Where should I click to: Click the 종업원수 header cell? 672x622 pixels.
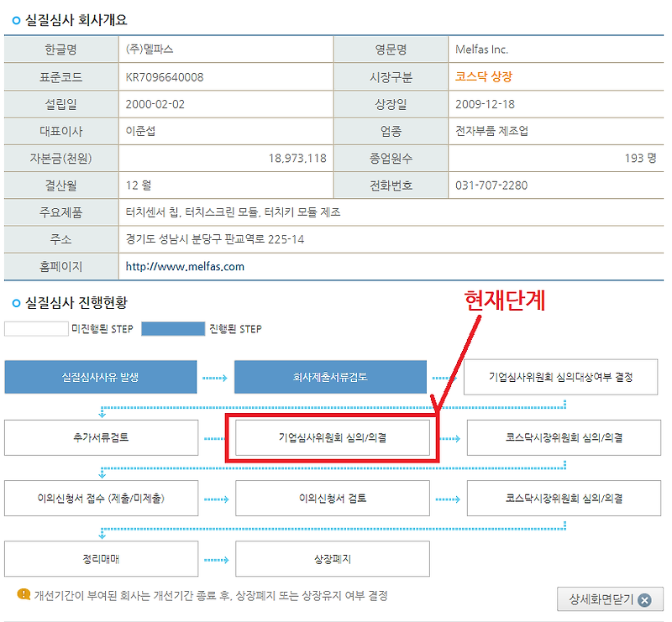pos(391,158)
